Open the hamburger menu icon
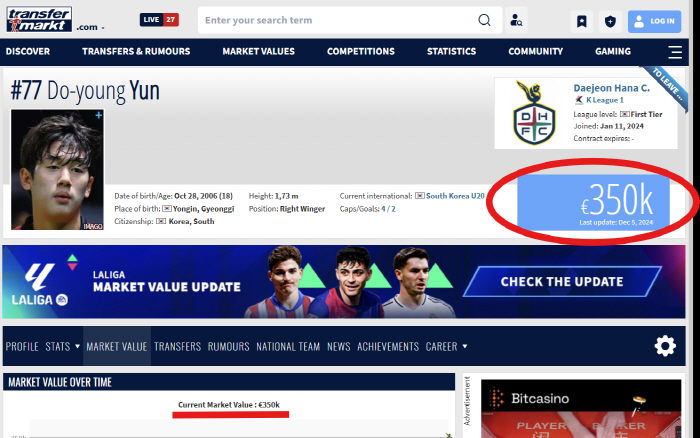Screen dimensions: 700x438 (x=675, y=52)
